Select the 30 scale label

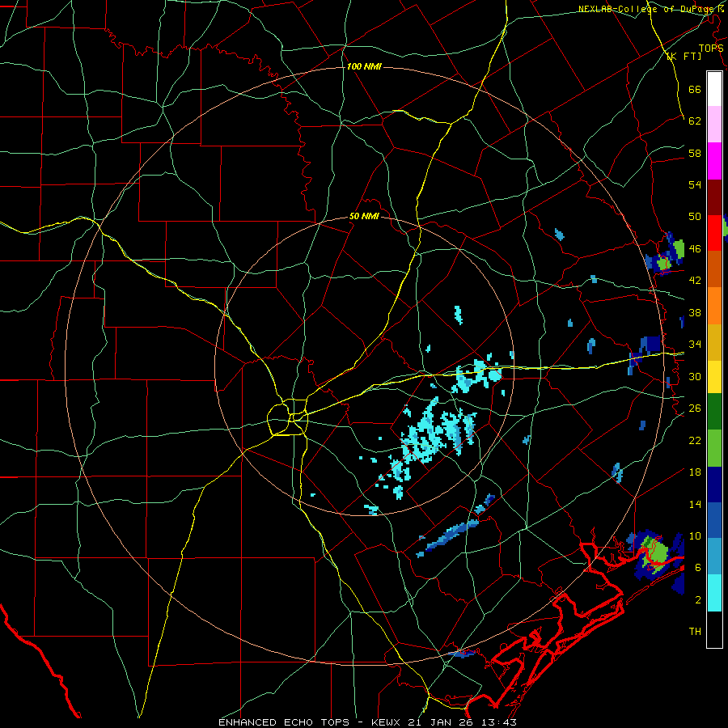coord(695,376)
